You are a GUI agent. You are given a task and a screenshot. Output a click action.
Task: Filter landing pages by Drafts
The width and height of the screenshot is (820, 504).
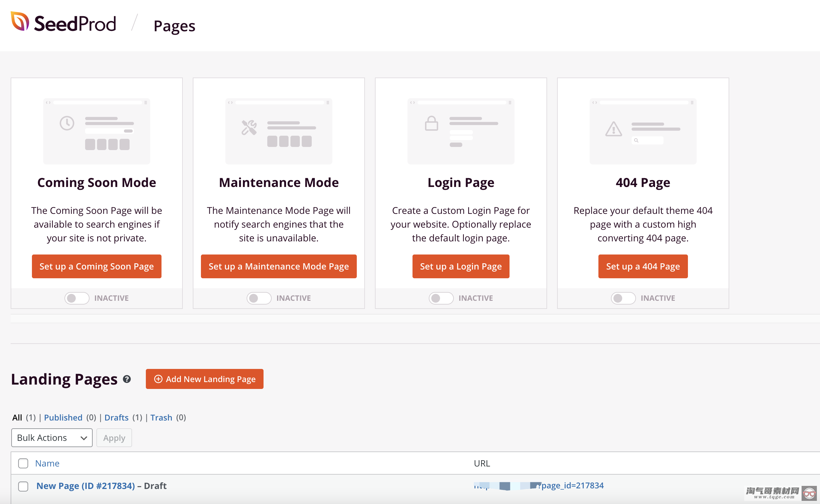[x=116, y=417]
